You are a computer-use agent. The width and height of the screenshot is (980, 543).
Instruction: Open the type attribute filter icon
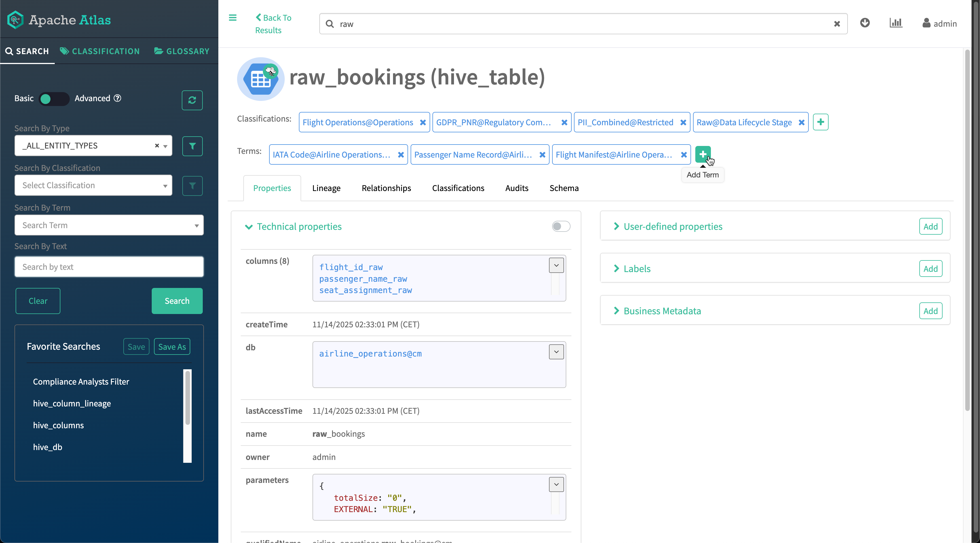pyautogui.click(x=192, y=146)
